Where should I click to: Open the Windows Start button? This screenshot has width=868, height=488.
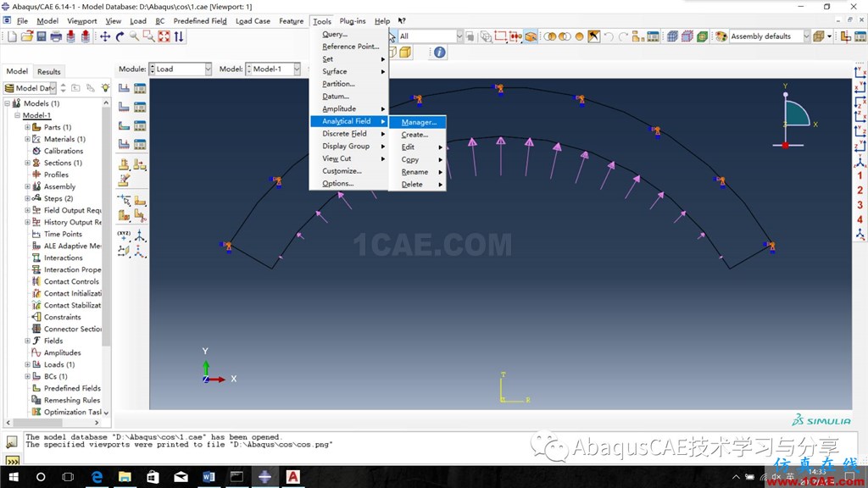coord(14,476)
